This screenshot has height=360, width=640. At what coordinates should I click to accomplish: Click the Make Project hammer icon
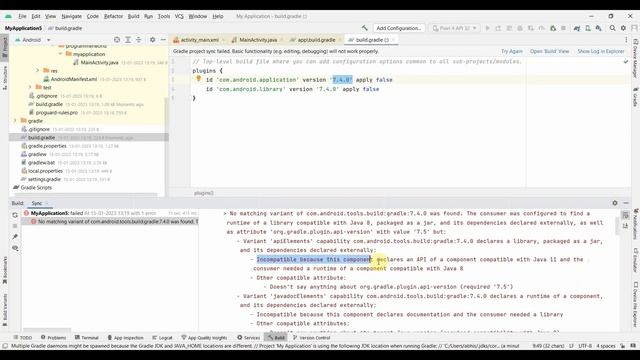(x=364, y=28)
